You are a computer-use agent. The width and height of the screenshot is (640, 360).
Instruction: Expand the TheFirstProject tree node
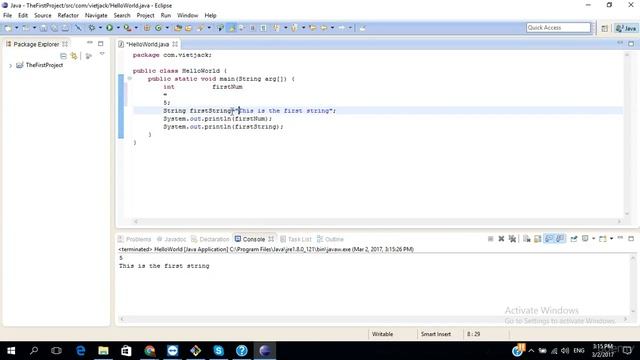tap(11, 65)
